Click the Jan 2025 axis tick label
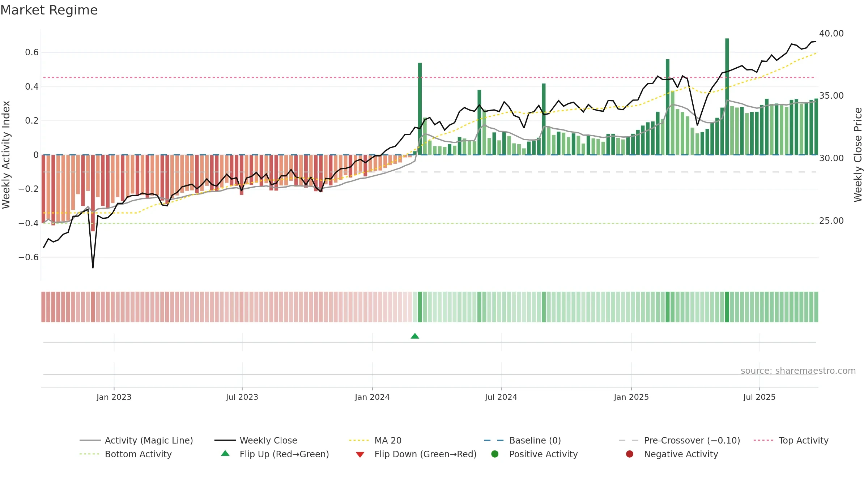Image resolution: width=868 pixels, height=488 pixels. [x=631, y=397]
